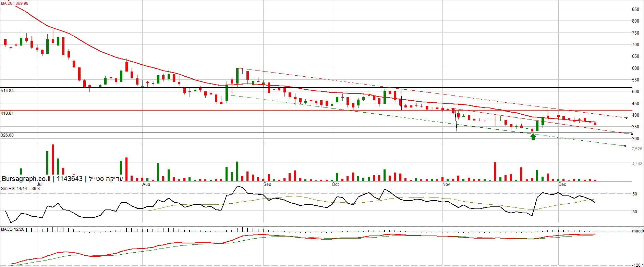Click the diamond endpoint of upper red dashed trendline
Image resolution: width=644 pixels, height=267 pixels.
[x=627, y=118]
